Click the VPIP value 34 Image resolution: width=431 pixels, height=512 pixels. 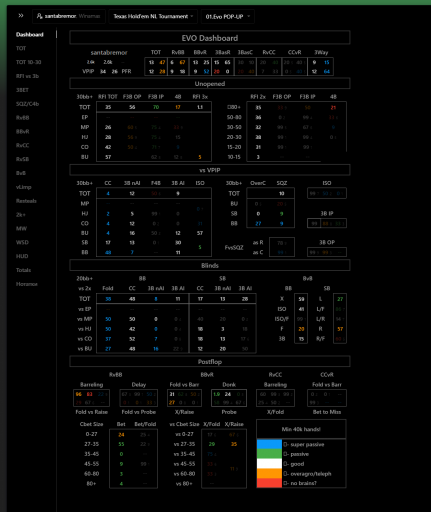click(x=103, y=71)
